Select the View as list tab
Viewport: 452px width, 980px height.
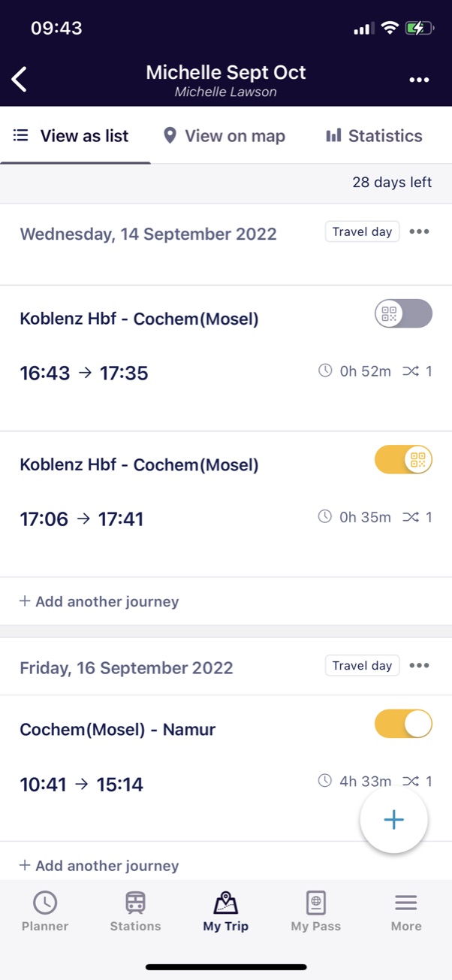pos(72,136)
